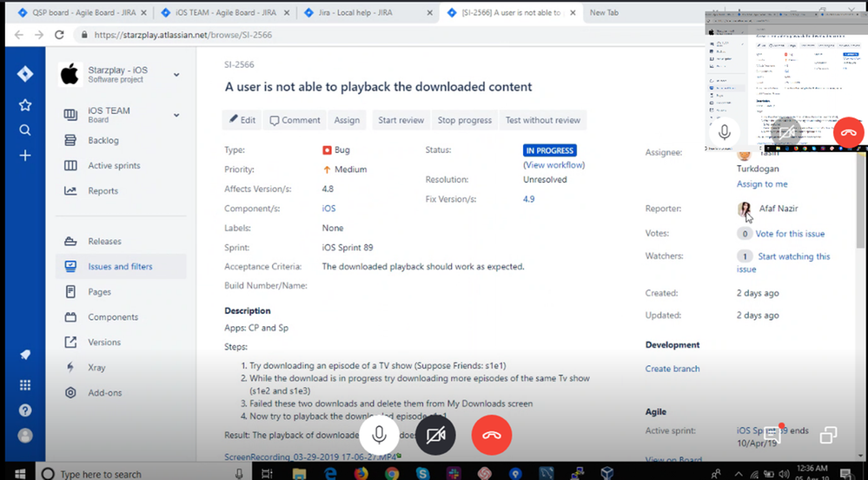Image resolution: width=868 pixels, height=480 pixels.
Task: Open the notifications rocket icon in the blue sidebar
Action: tap(25, 355)
